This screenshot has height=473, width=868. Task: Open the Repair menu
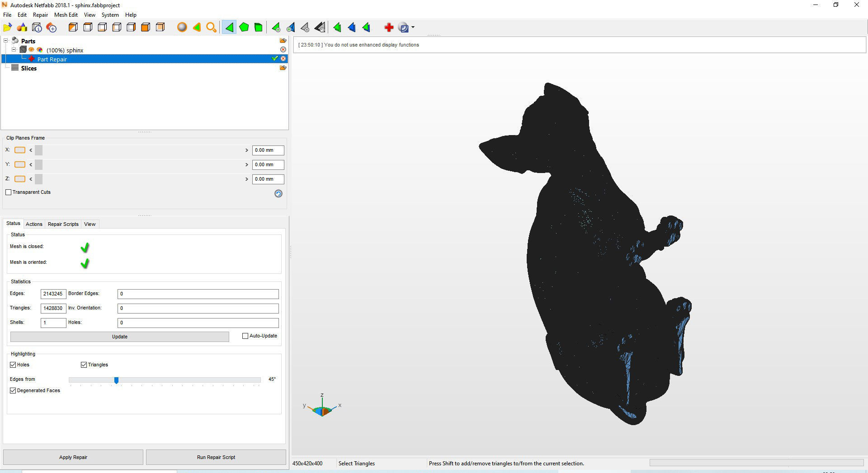pos(40,15)
